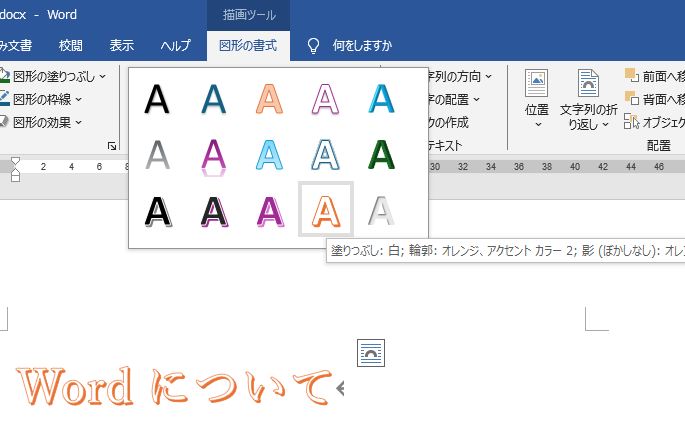
Task: Click the shape fill paint bucket icon
Action: pyautogui.click(x=4, y=76)
